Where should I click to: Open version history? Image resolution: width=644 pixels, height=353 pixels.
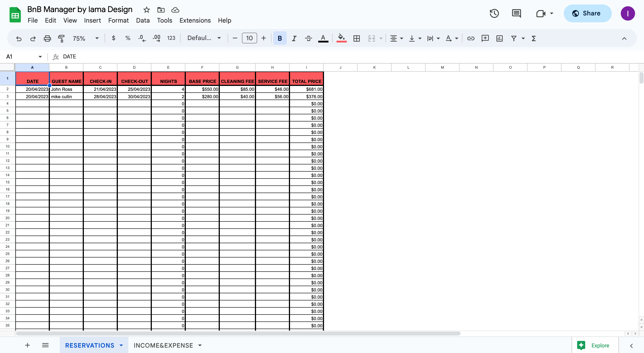coord(494,13)
